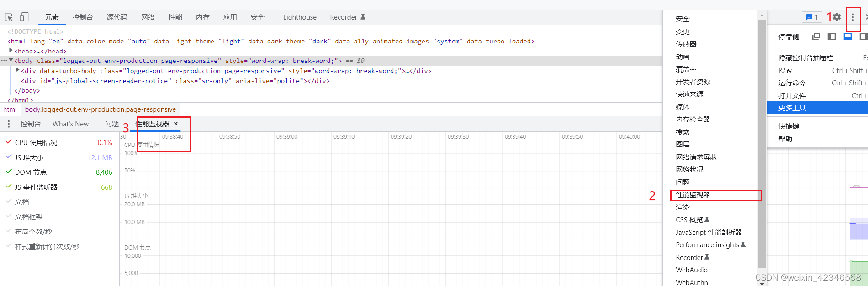Switch to the 元素 panel tab
868x286 pixels.
coord(52,17)
